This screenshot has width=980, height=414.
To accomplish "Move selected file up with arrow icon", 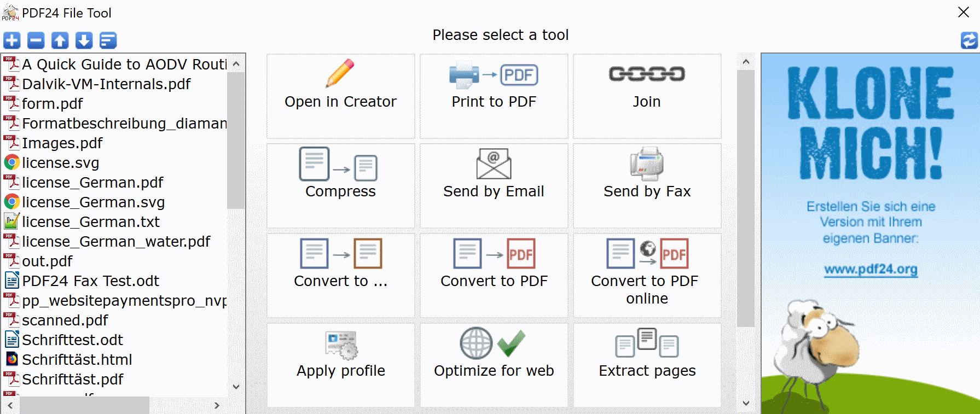I will click(x=60, y=40).
